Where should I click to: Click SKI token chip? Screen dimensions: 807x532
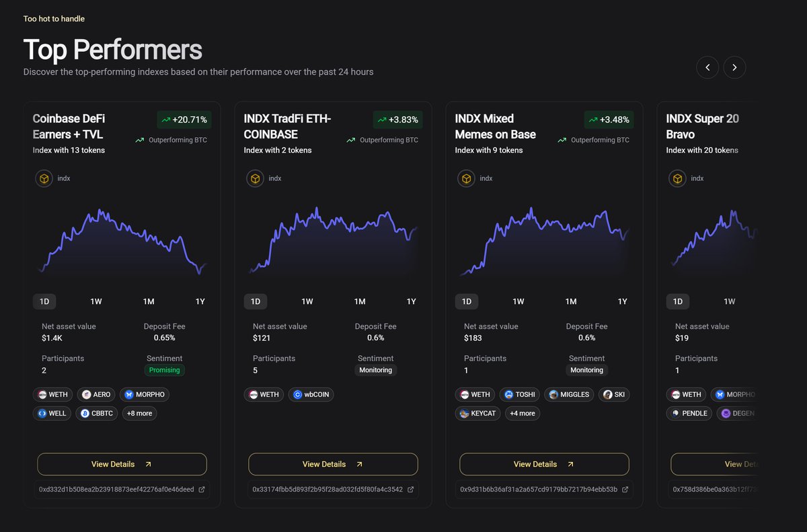pyautogui.click(x=614, y=394)
